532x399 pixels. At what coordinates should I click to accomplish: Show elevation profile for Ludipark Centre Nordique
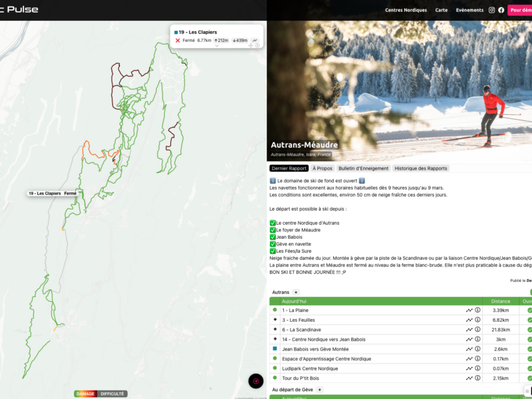[x=469, y=368]
